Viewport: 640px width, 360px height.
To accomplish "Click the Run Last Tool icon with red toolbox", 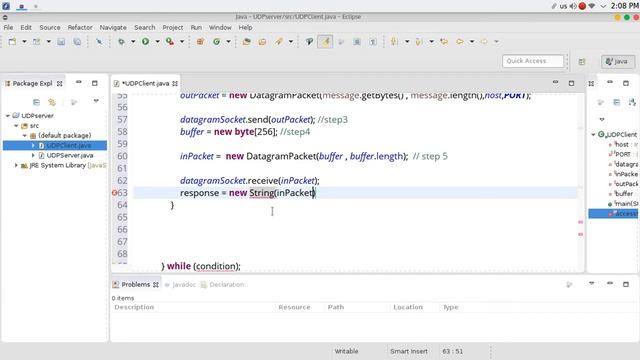I will 170,42.
